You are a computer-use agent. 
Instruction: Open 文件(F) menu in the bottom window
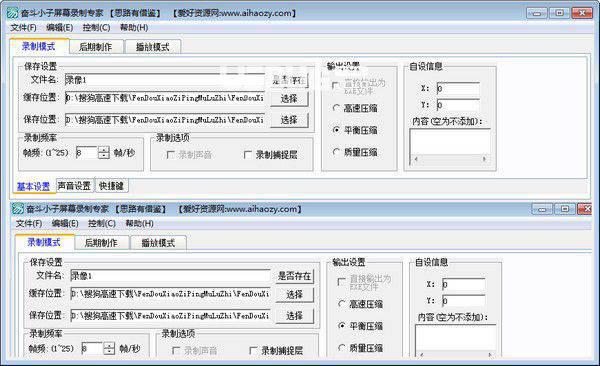coord(29,224)
